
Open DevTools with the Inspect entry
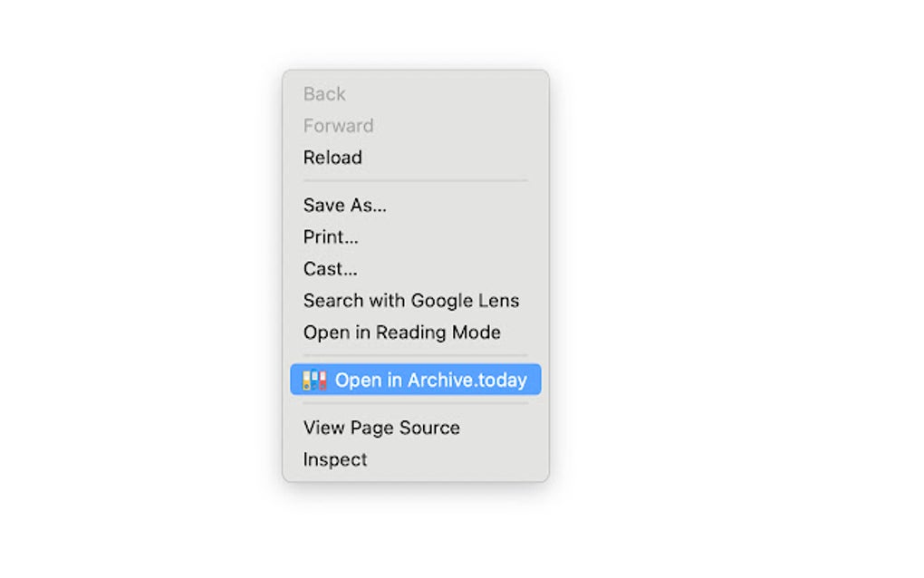[335, 459]
